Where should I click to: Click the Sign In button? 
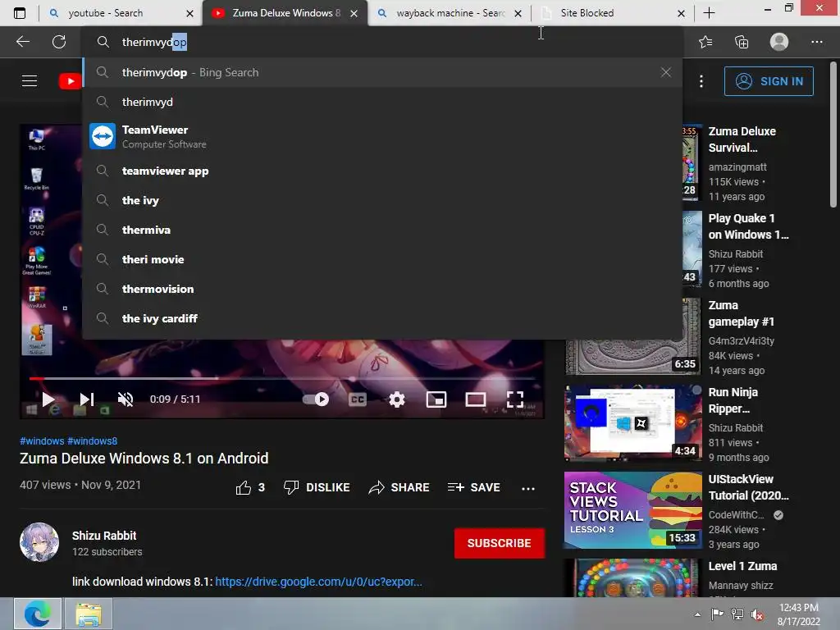[769, 81]
